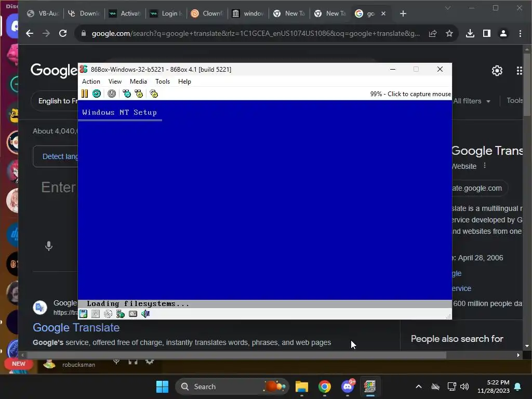The width and height of the screenshot is (532, 399).
Task: Open more options beside Website label
Action: point(485,166)
